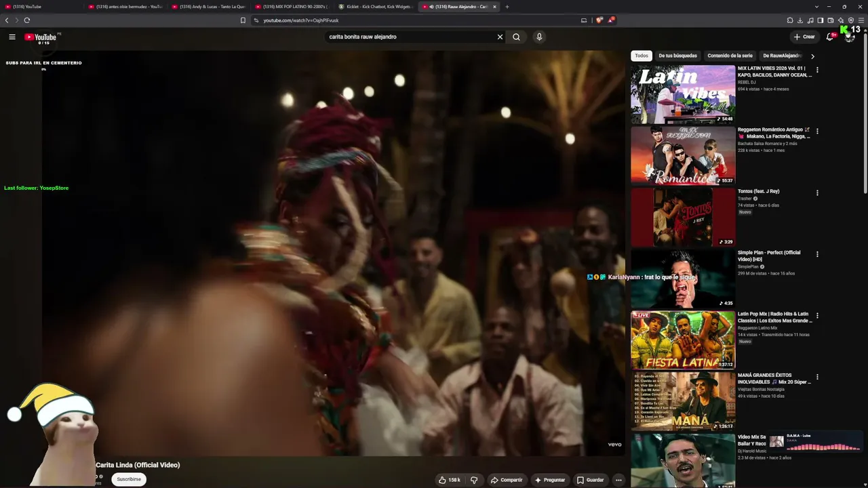Screen dimensions: 868x488
Task: Dislike the video with thumbs down
Action: (x=474, y=480)
